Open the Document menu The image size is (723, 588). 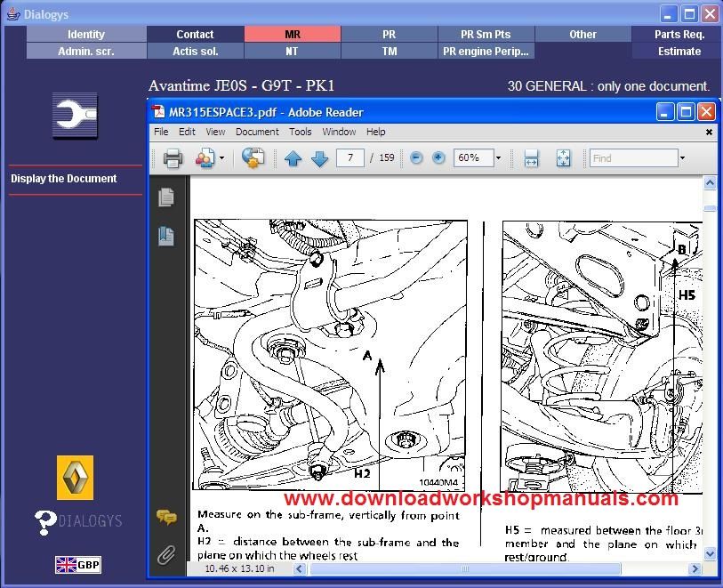257,132
